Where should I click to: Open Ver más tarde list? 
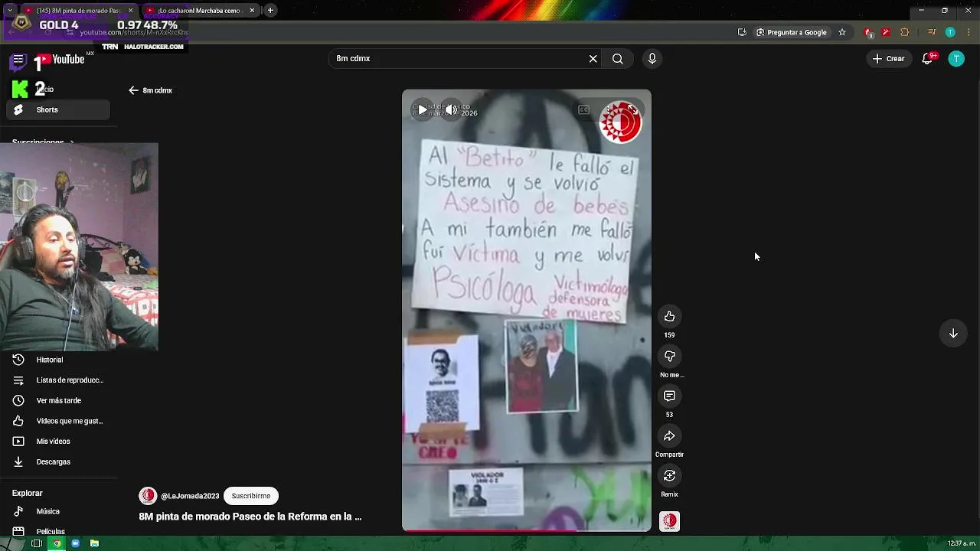58,400
